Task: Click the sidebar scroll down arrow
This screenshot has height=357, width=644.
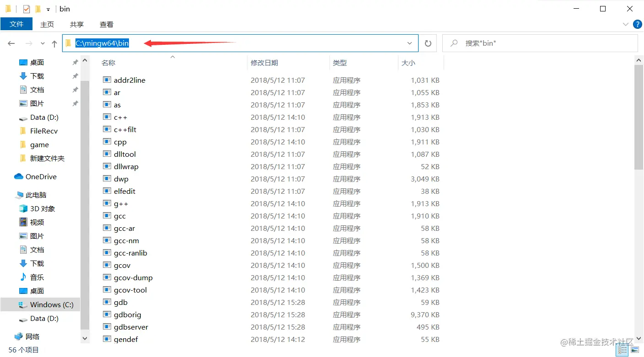Action: point(85,339)
